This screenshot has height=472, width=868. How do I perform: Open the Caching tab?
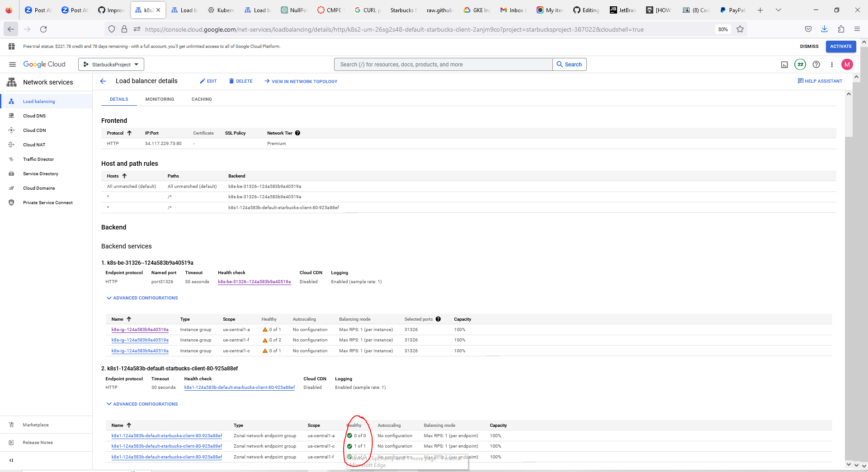[x=202, y=99]
